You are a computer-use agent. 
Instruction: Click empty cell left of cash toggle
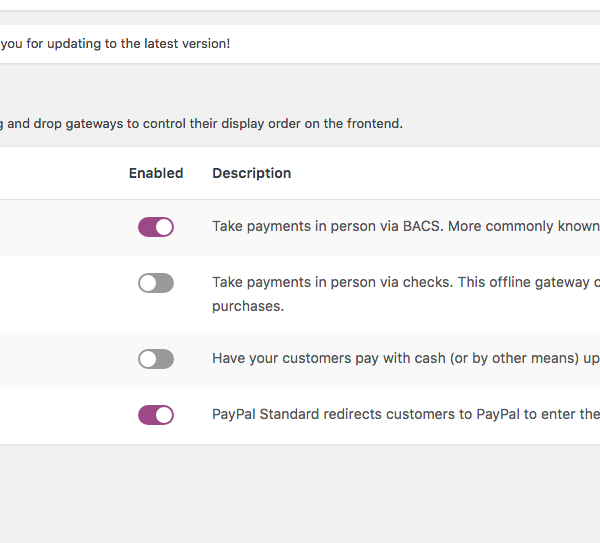tap(60, 359)
